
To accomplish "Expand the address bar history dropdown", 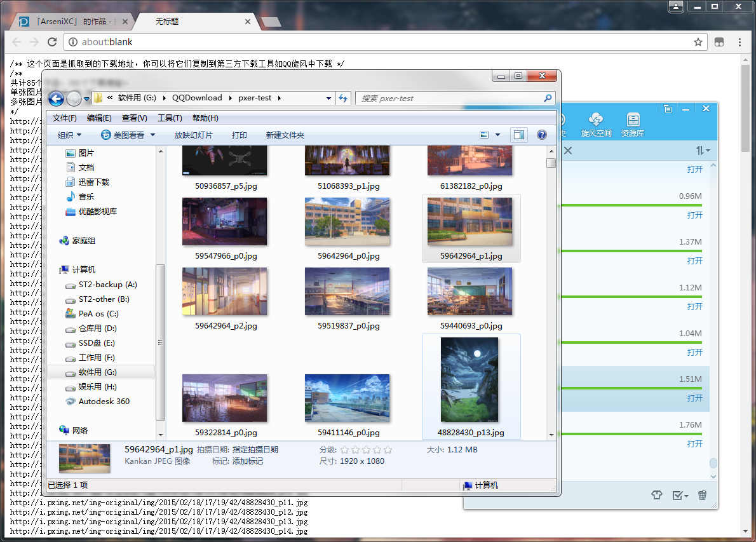I will point(329,98).
